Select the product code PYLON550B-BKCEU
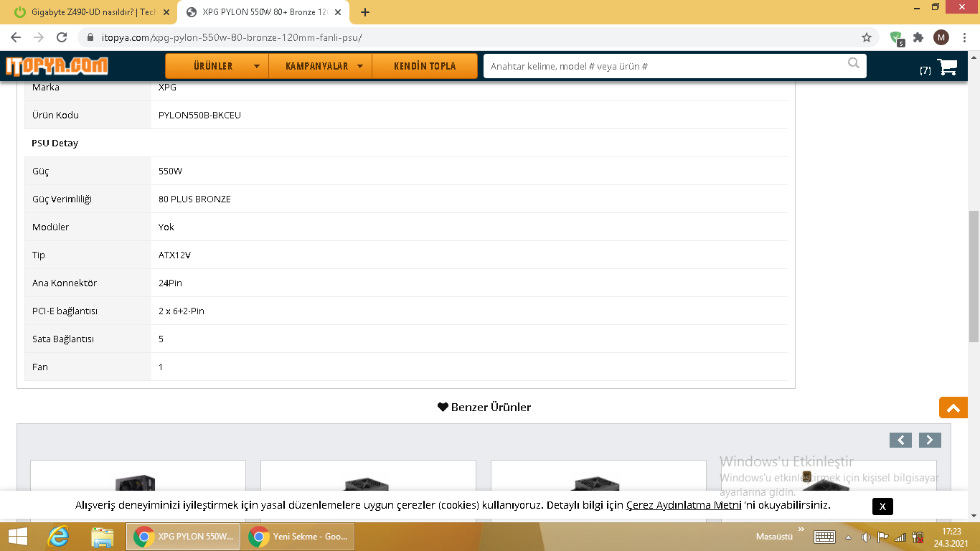The image size is (980, 551). (x=199, y=115)
